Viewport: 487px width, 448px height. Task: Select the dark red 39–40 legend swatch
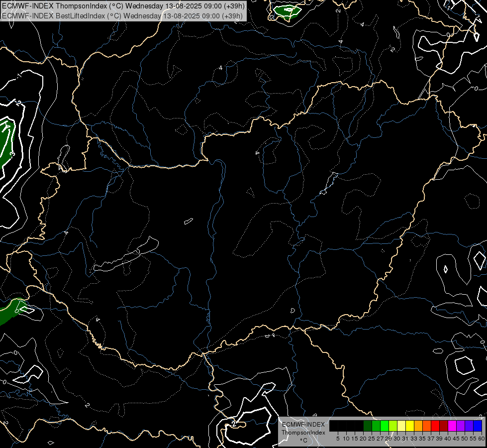click(x=444, y=426)
